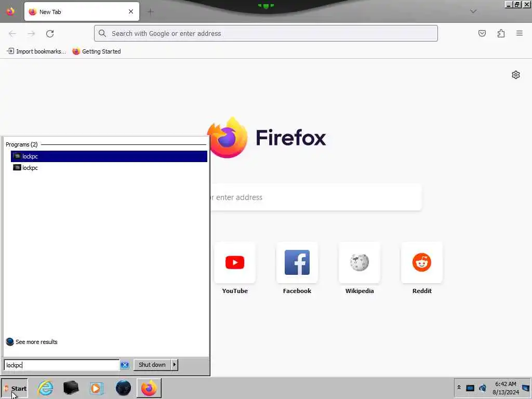Click the address bar search field
The height and width of the screenshot is (399, 532).
(265, 33)
